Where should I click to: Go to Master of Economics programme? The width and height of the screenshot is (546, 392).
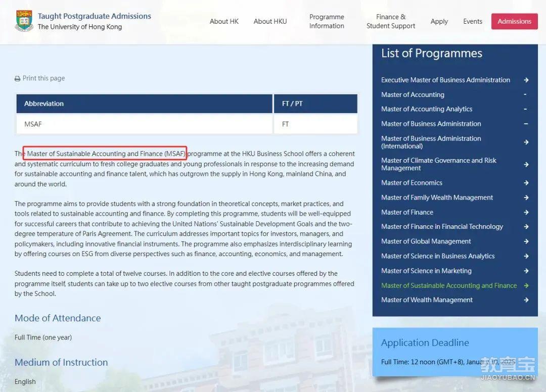[x=412, y=182]
